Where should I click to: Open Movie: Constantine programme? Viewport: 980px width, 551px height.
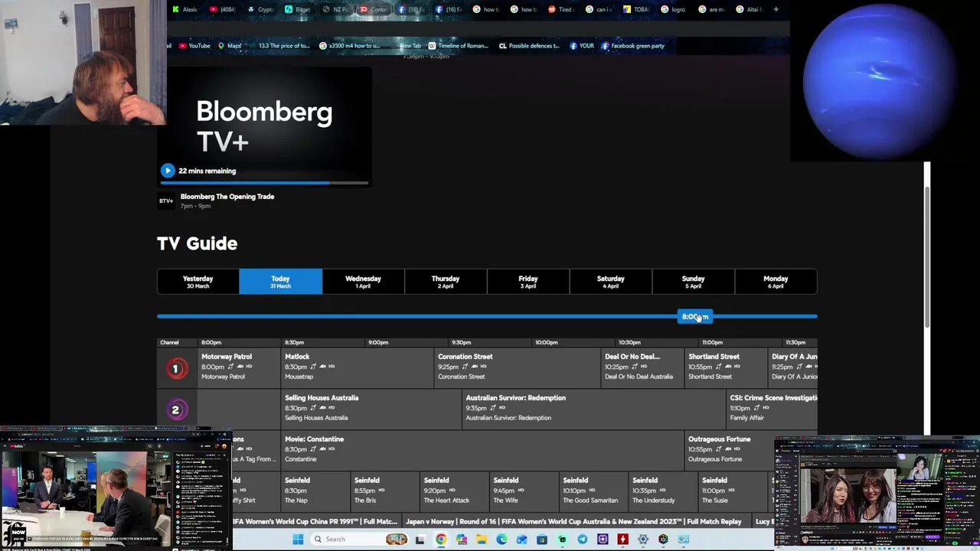[x=482, y=449]
